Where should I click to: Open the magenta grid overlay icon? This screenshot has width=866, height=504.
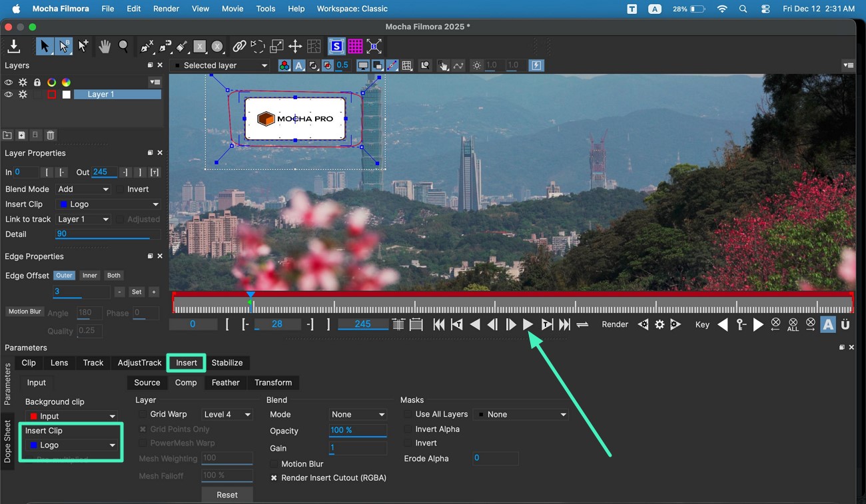[355, 46]
